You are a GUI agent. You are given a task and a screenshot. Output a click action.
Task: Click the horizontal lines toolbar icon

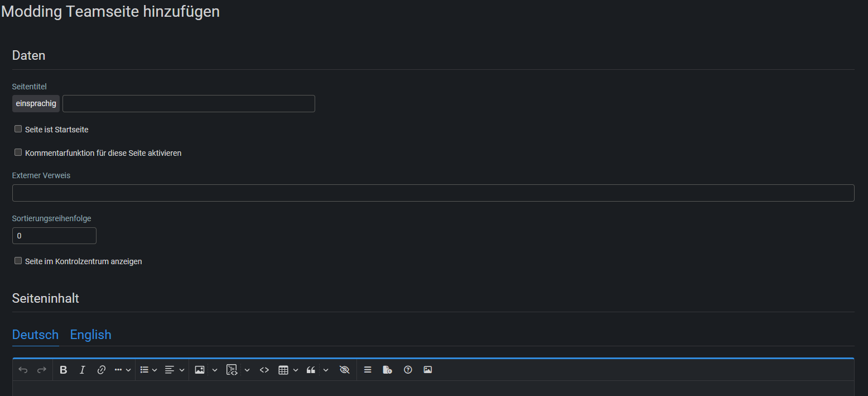point(368,370)
